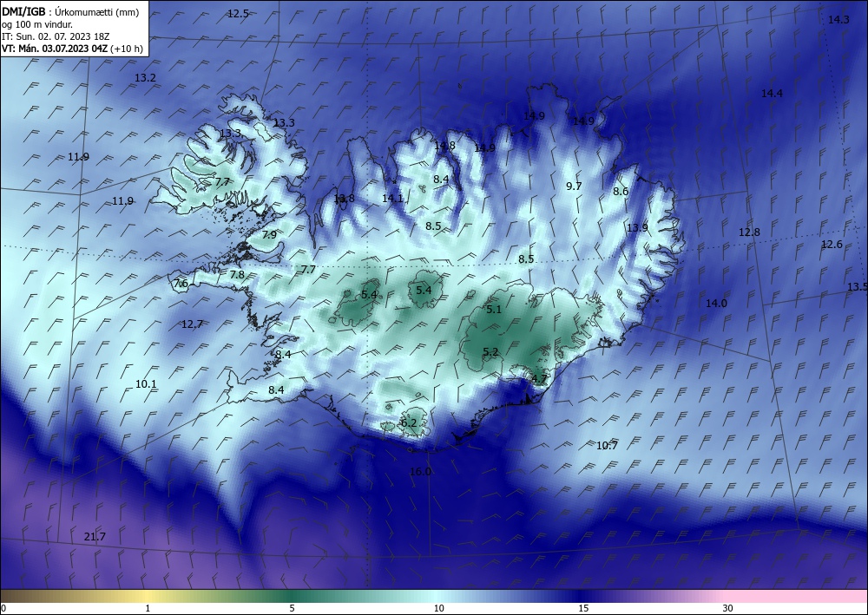Click the color scale tick labeled 15

(583, 609)
